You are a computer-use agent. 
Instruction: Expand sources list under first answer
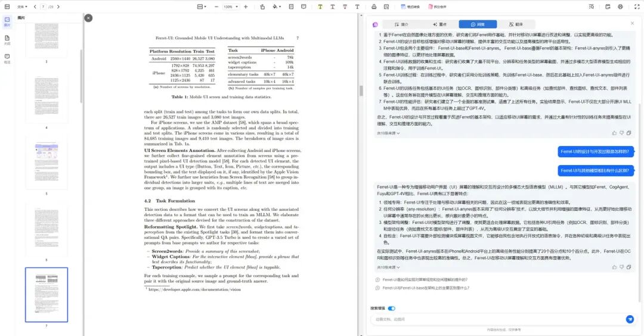click(x=388, y=133)
